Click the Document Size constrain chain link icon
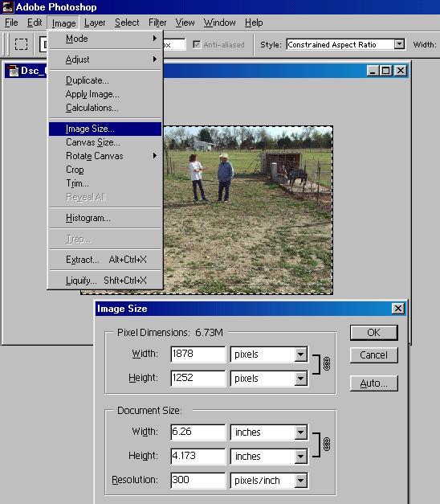The image size is (440, 504). (327, 445)
